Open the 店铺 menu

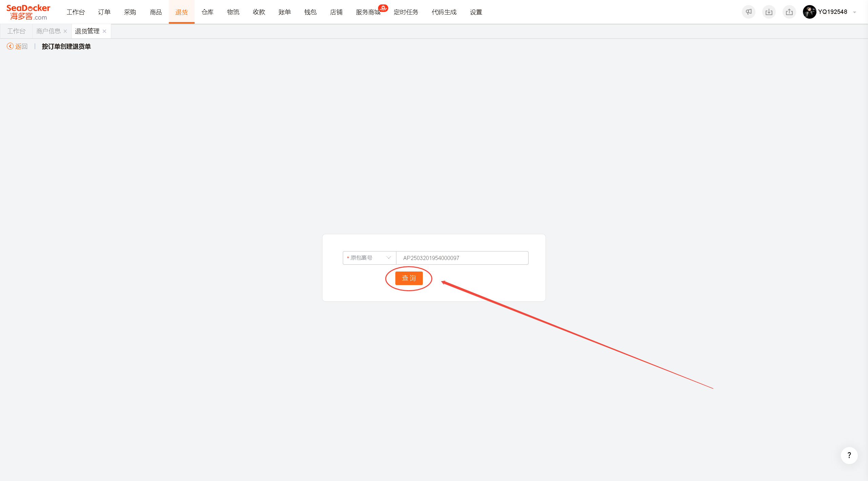coord(336,12)
